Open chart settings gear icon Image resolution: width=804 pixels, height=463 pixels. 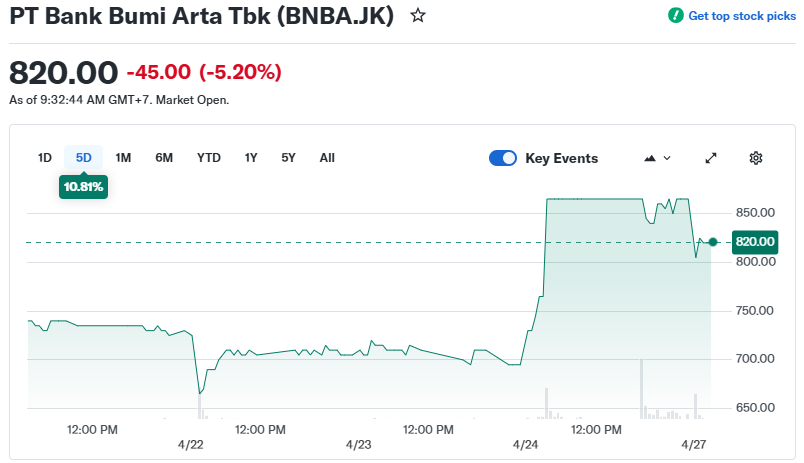(x=756, y=158)
